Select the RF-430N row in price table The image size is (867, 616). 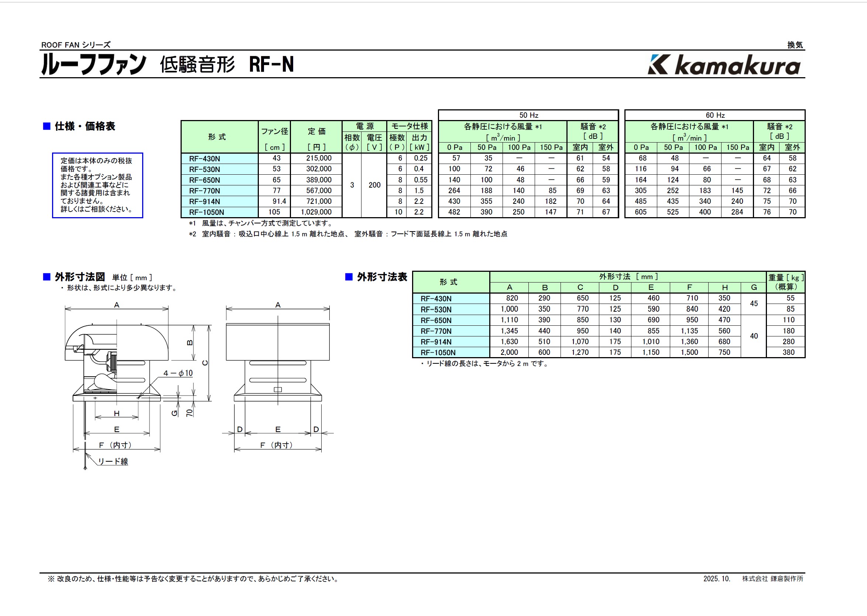tap(205, 158)
